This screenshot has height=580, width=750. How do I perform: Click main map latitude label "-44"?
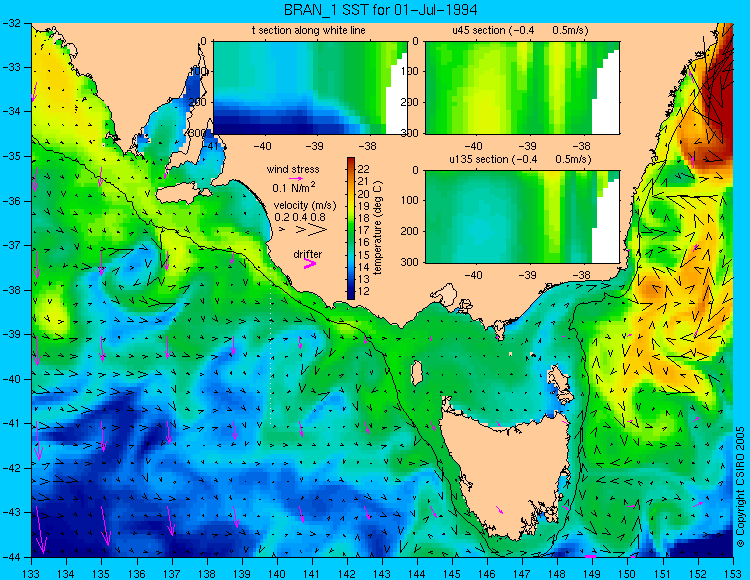pyautogui.click(x=11, y=557)
